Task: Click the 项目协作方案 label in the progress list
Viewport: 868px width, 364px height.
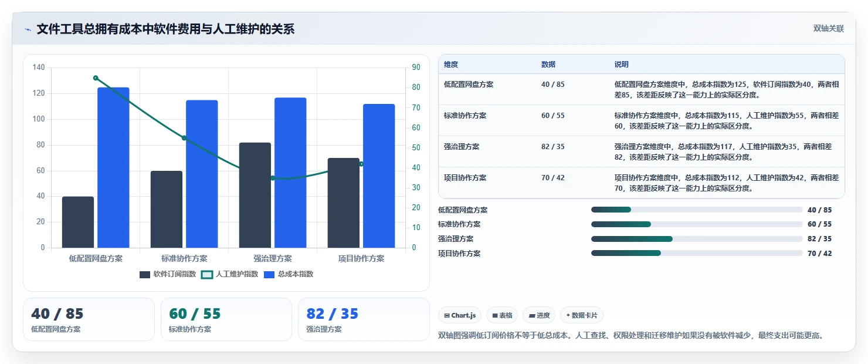Action: (459, 254)
